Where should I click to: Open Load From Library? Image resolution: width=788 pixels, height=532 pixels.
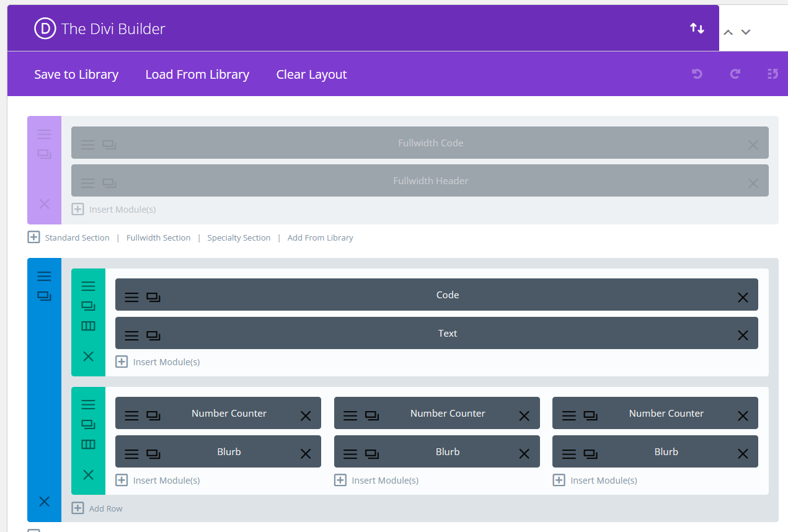pyautogui.click(x=197, y=74)
